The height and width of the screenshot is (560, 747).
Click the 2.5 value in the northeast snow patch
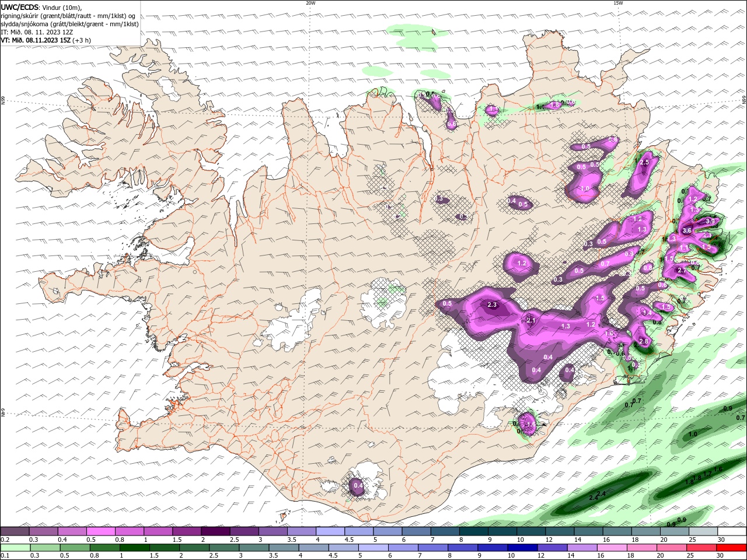(645, 163)
